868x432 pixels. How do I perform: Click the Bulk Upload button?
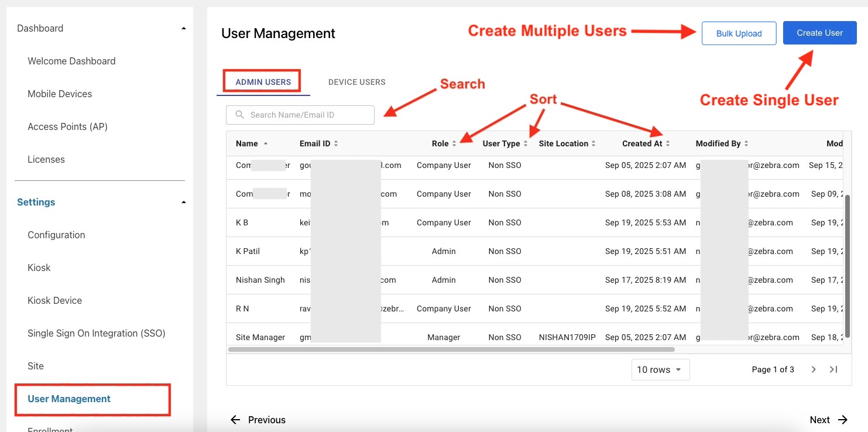(x=739, y=33)
